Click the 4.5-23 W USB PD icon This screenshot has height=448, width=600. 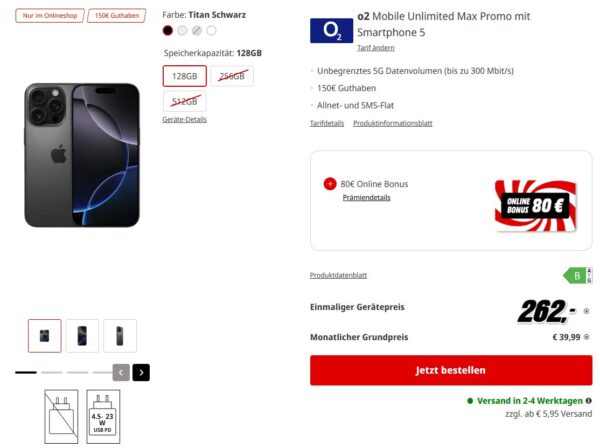click(x=103, y=417)
